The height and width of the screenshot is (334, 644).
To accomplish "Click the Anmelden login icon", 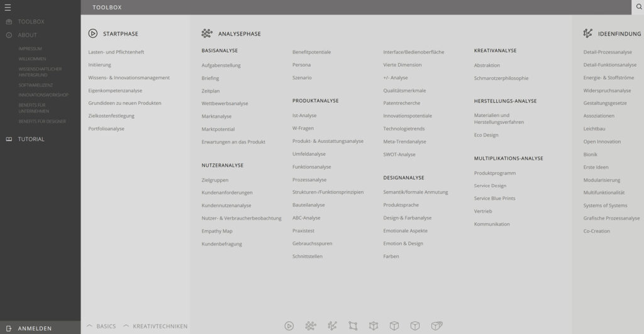I will 9,328.
